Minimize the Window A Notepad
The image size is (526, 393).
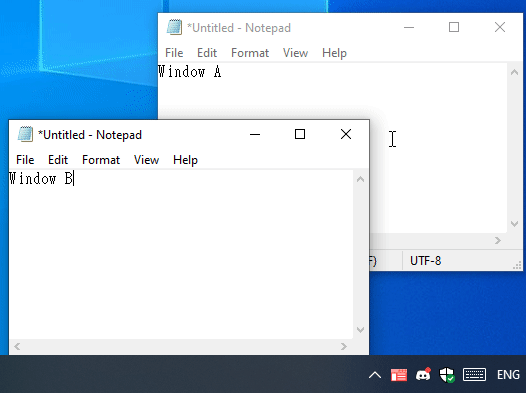point(409,27)
